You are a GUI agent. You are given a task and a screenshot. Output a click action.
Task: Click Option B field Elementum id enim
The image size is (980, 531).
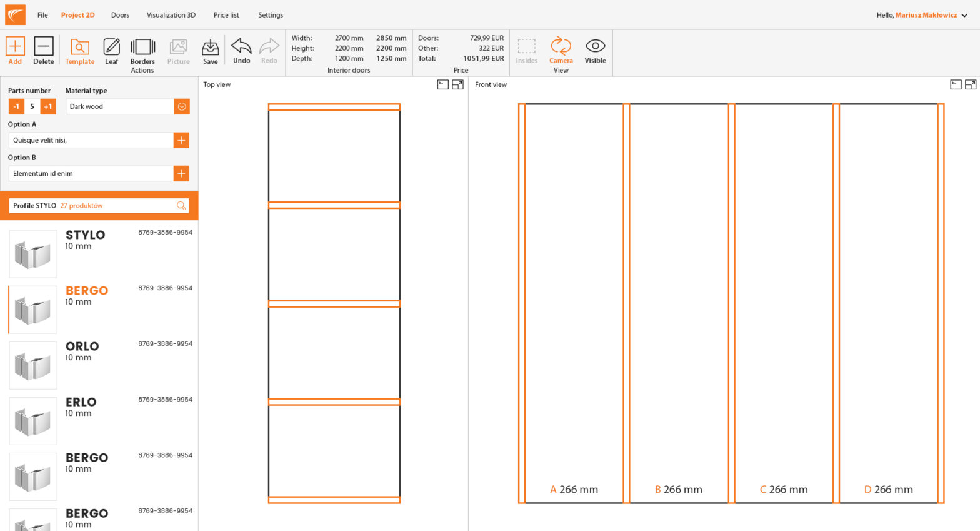click(91, 173)
